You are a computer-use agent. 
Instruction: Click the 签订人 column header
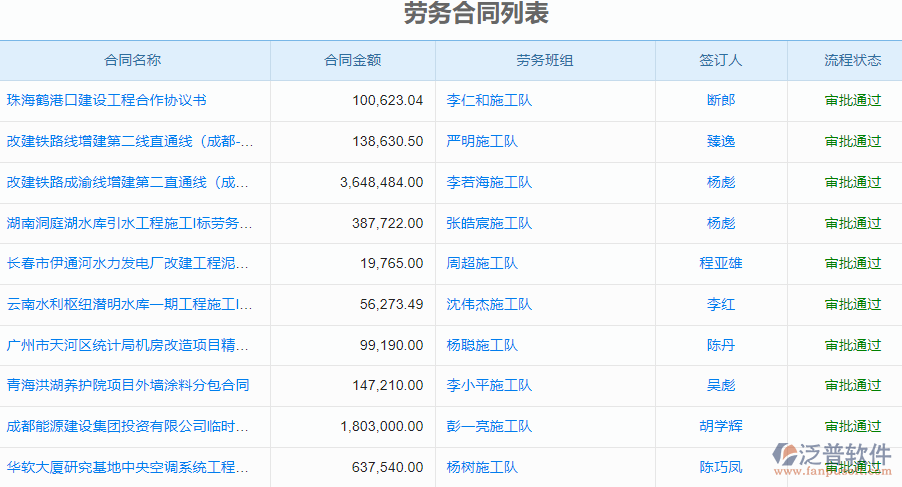click(720, 60)
